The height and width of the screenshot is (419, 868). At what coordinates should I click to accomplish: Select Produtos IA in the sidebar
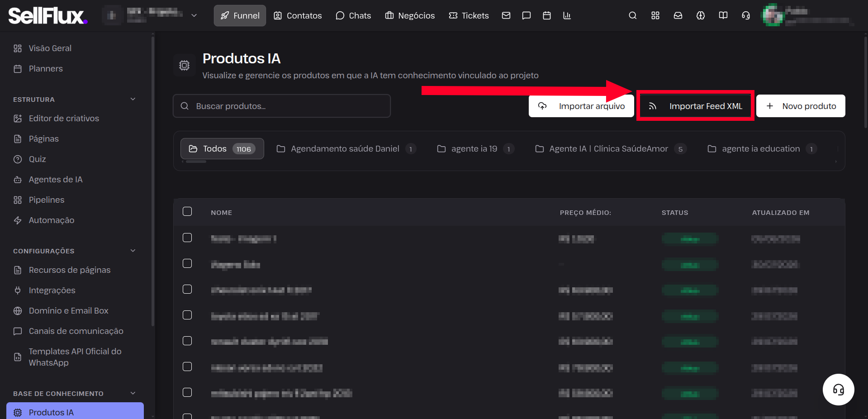pos(75,412)
